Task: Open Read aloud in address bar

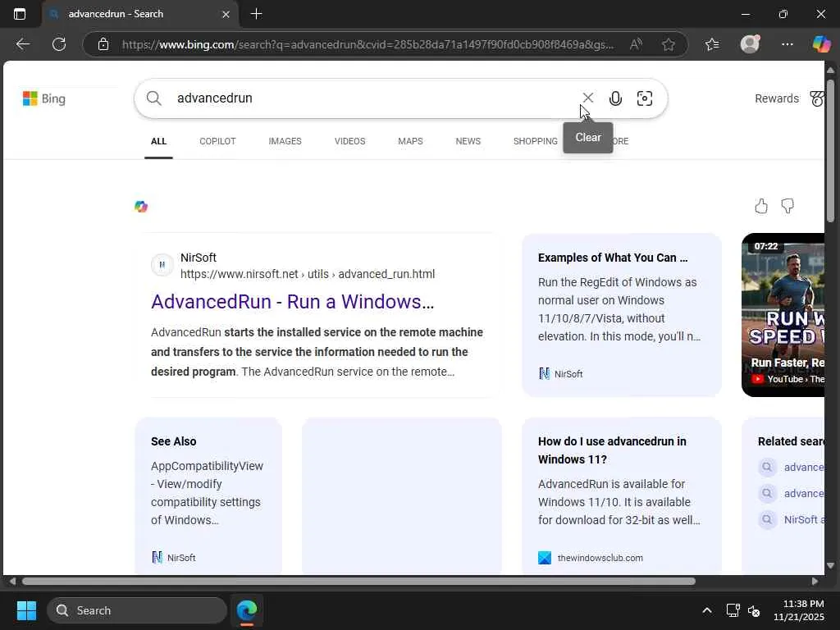Action: point(636,44)
